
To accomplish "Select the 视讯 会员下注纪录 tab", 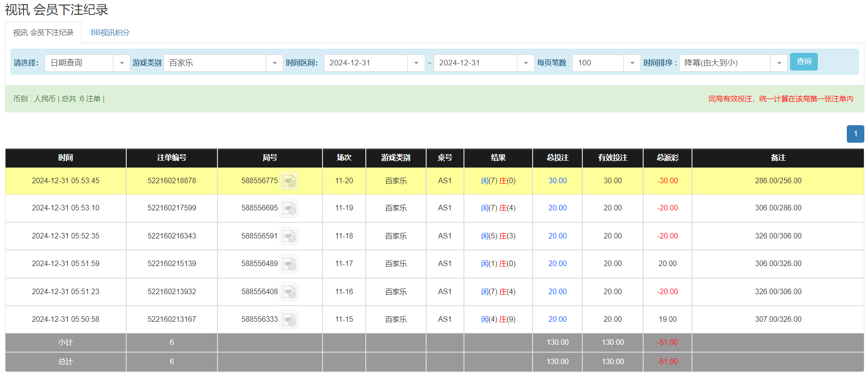I will [x=43, y=33].
